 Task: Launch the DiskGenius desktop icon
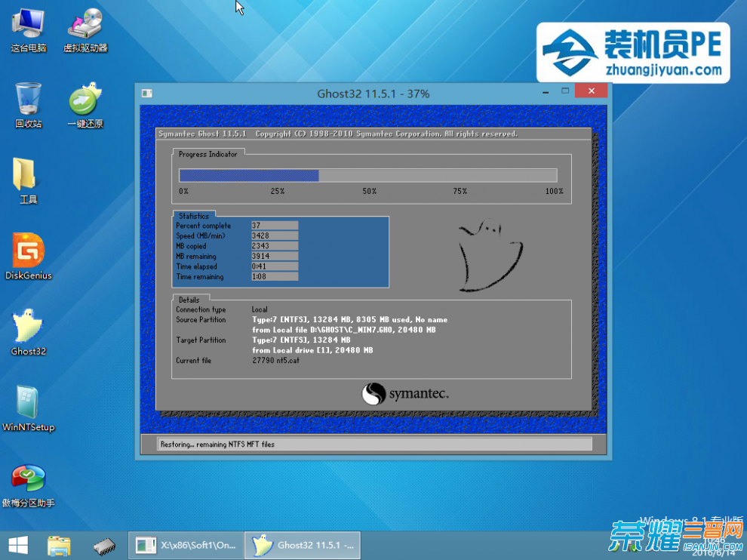[28, 257]
